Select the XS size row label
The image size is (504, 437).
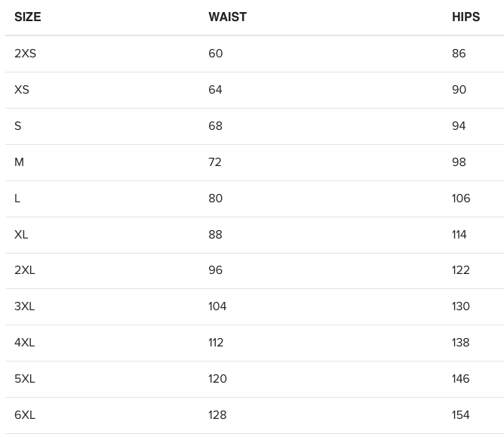(22, 89)
